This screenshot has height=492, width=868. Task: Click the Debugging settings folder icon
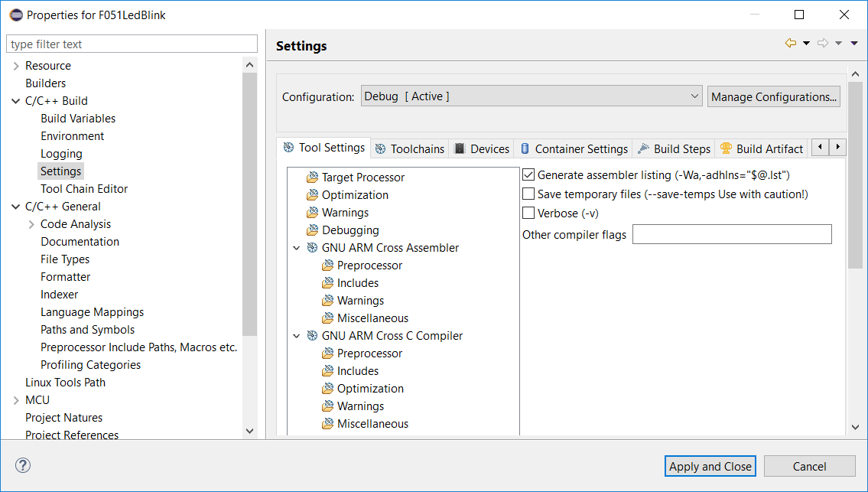tap(312, 230)
